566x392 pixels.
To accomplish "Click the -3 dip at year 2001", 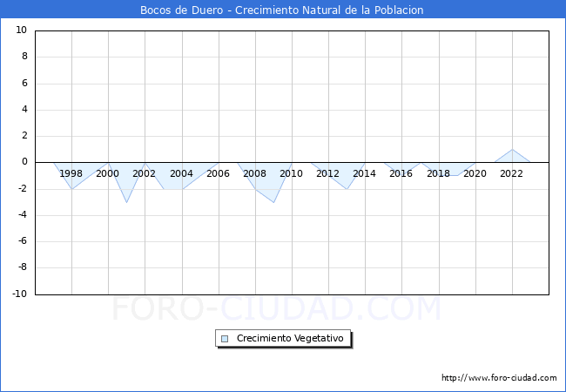I will point(127,202).
